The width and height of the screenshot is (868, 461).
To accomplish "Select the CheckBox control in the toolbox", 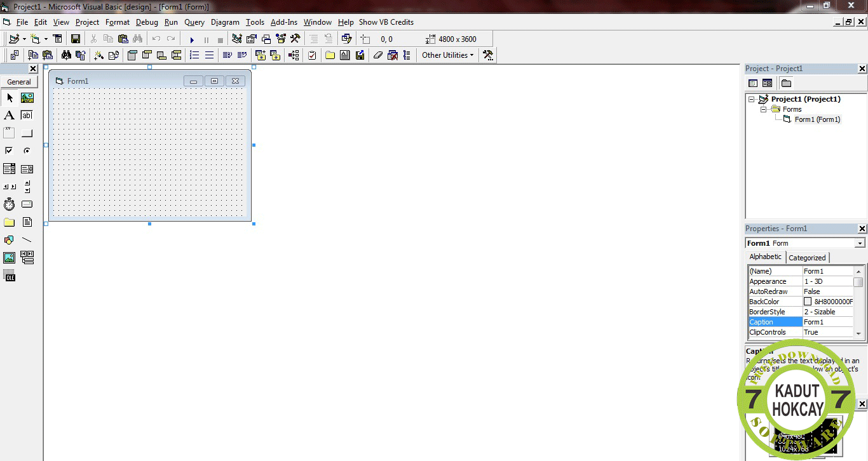I will point(10,151).
